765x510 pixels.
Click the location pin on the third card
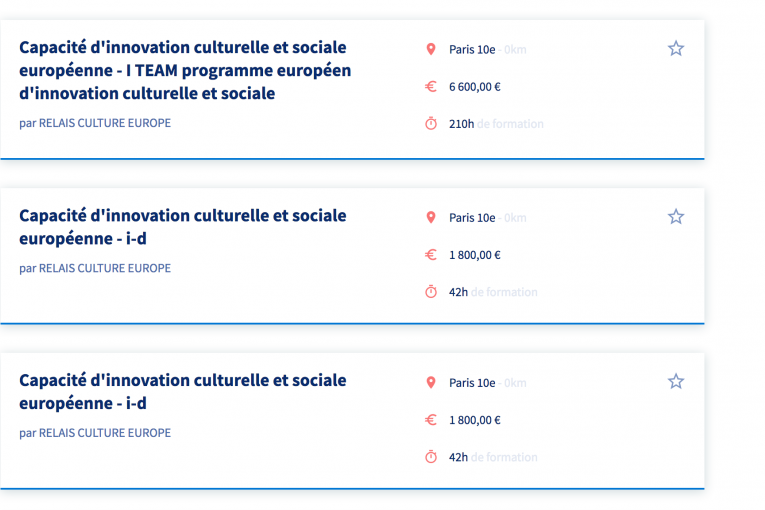pyautogui.click(x=431, y=383)
